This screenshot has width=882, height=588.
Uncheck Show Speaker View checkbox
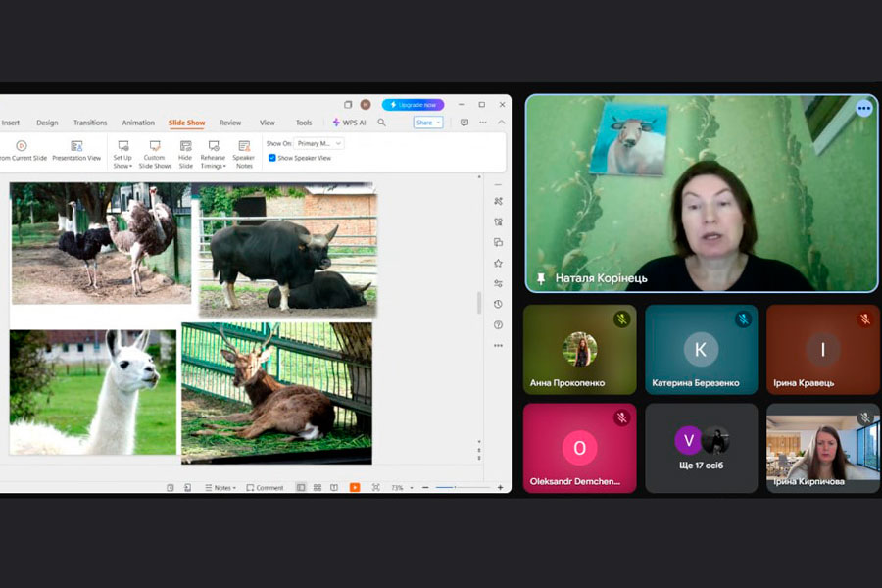click(272, 158)
